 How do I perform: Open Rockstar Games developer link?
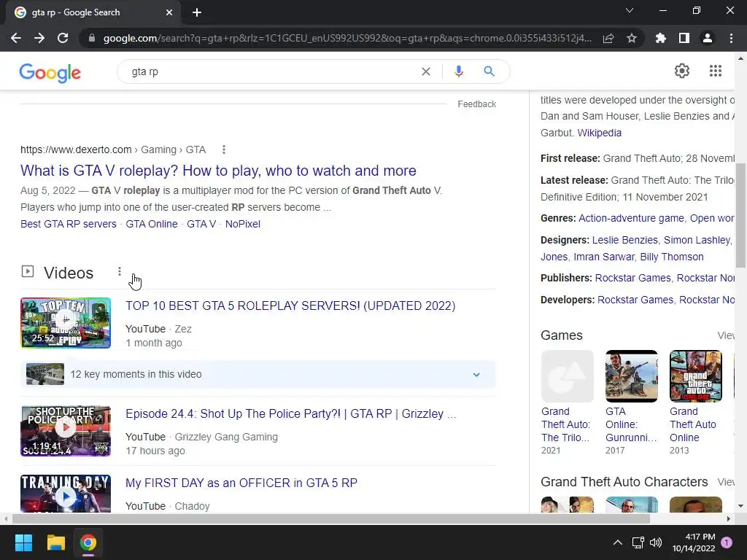(635, 300)
